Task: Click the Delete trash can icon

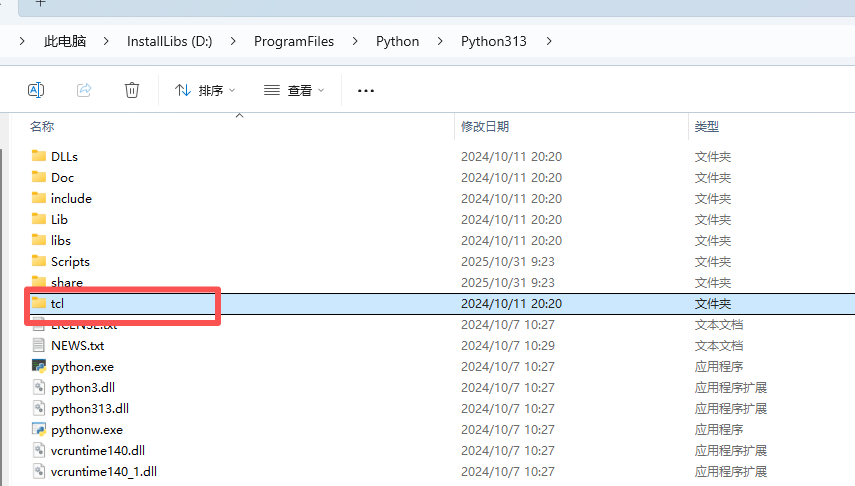Action: [132, 90]
